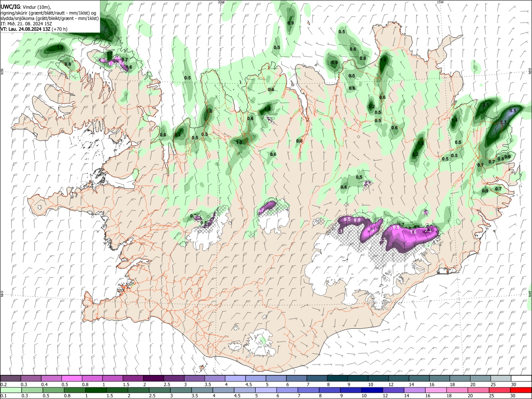Click the 'UWC/IG: Vindur (10m)' title text
Screen dimensions: 532x399
25,7
